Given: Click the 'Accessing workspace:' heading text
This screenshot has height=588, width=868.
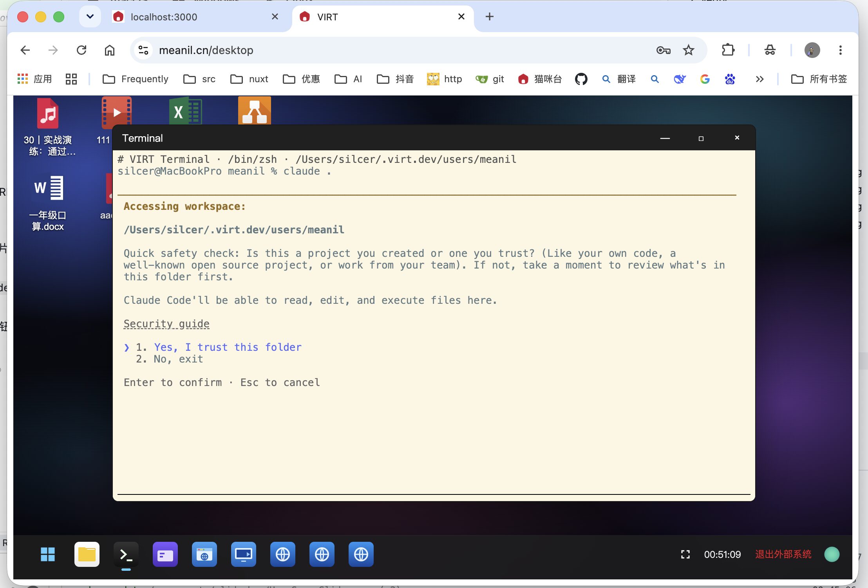Looking at the screenshot, I should (184, 206).
